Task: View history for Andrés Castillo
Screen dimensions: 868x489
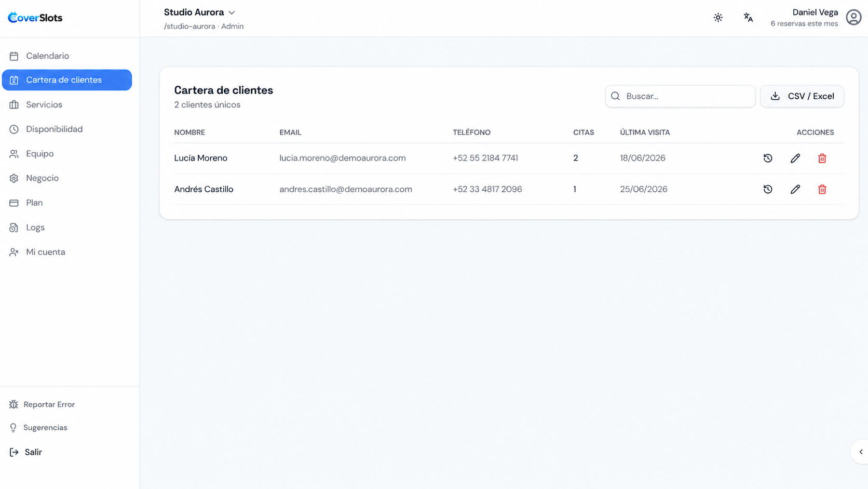Action: 768,189
